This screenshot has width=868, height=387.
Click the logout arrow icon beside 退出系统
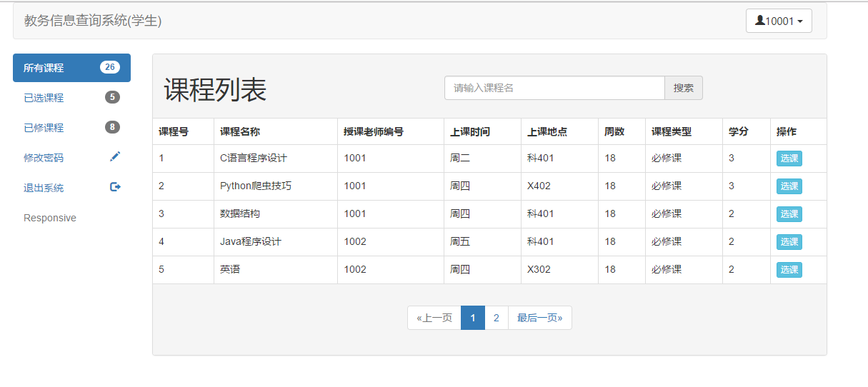coord(115,187)
